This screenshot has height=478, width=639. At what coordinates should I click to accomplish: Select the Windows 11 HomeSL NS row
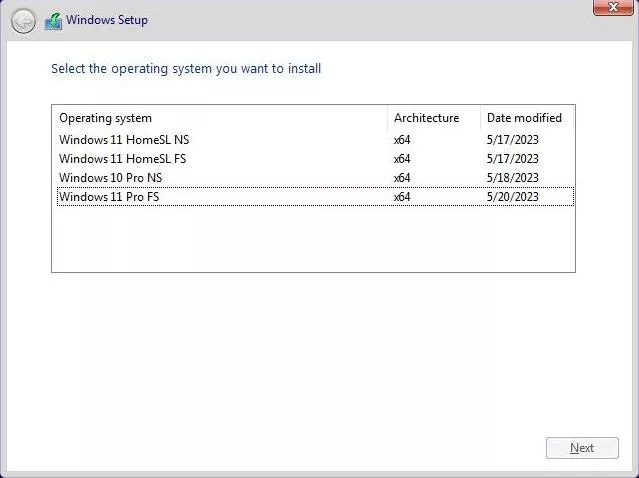point(315,140)
